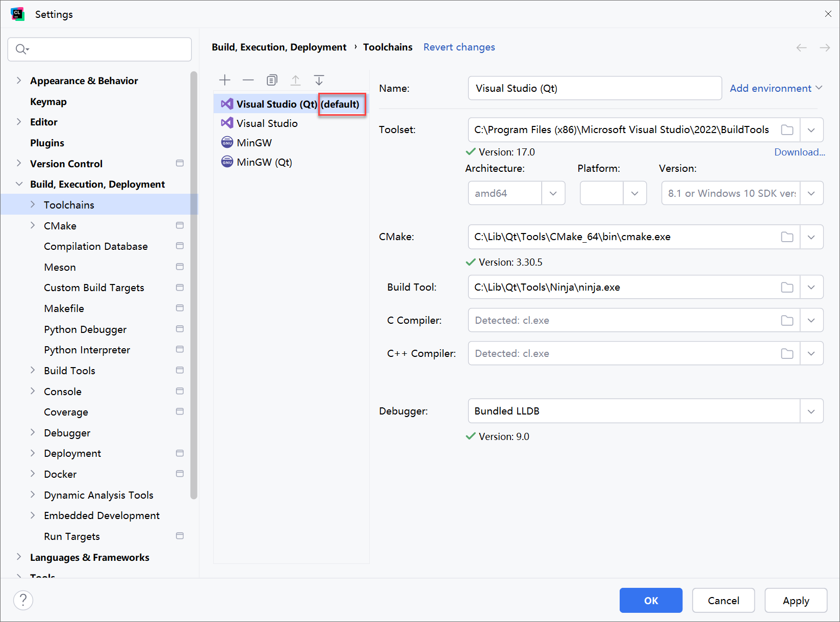Click OK to confirm settings
Screen dimensions: 840x622
[x=651, y=600]
